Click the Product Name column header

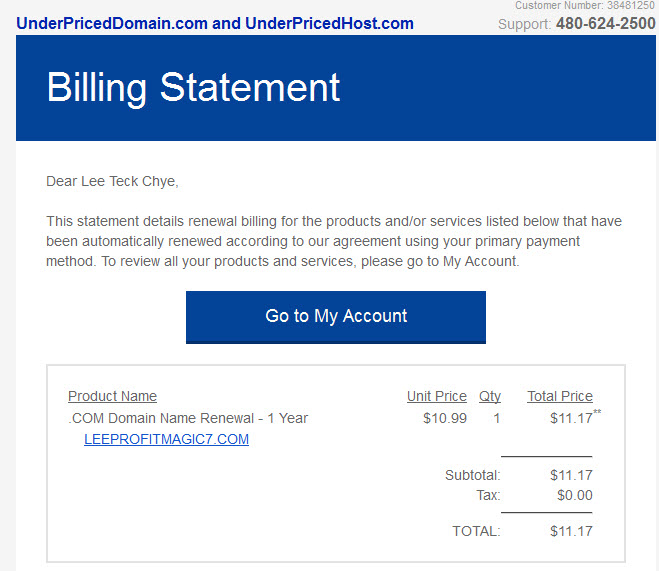point(112,396)
